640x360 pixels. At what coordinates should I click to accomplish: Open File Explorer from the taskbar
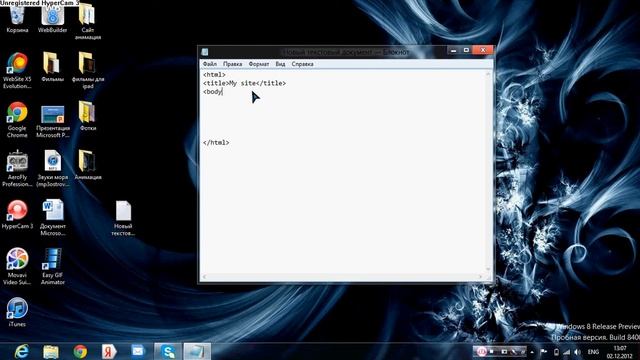[51, 351]
